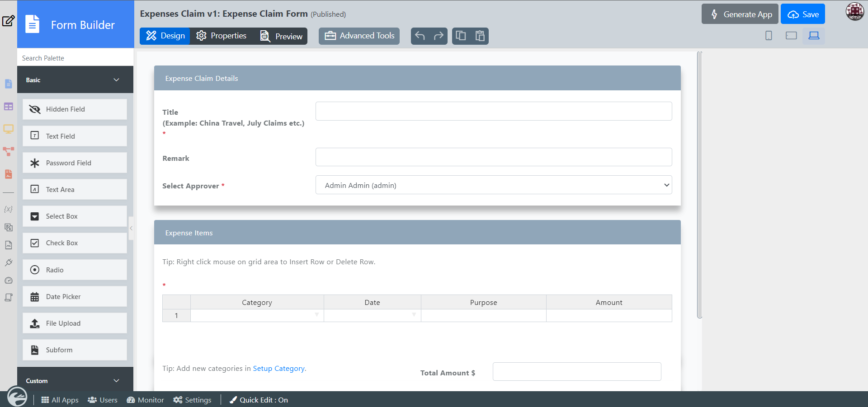Click the Save button
The image size is (868, 407).
tap(802, 14)
